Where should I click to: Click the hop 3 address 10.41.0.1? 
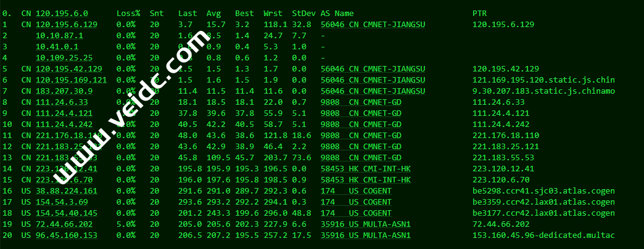click(57, 46)
